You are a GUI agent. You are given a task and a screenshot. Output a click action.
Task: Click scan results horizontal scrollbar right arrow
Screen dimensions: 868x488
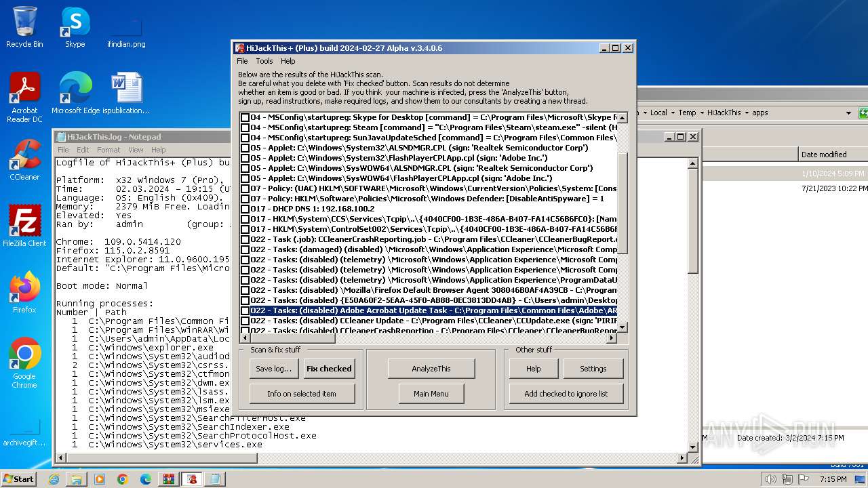612,338
